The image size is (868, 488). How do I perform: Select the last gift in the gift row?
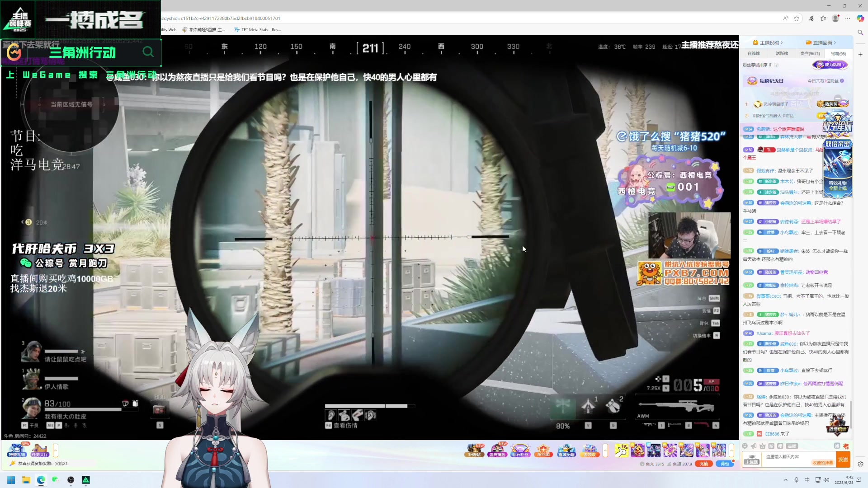pos(719,450)
